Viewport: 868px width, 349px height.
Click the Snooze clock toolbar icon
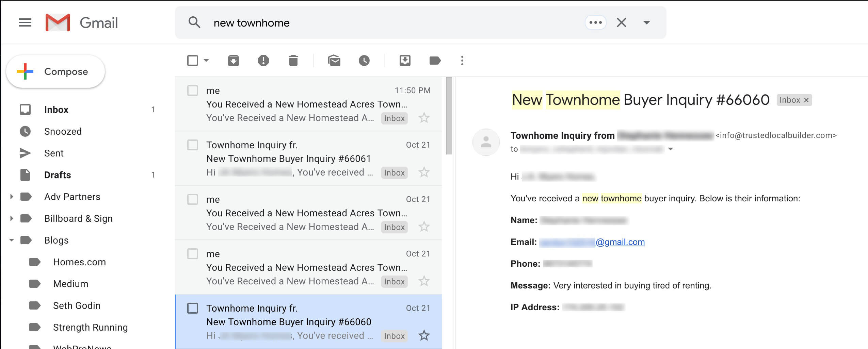pyautogui.click(x=364, y=61)
